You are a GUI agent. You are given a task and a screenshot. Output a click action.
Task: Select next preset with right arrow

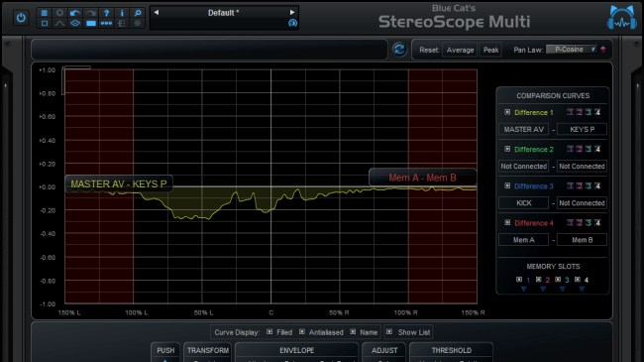pyautogui.click(x=292, y=12)
